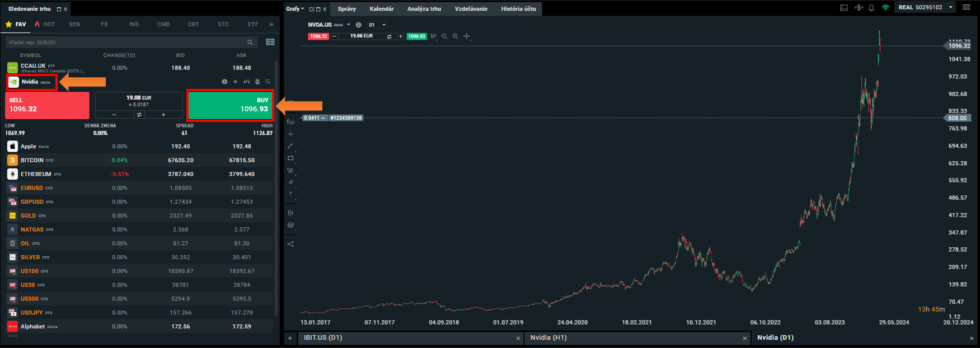
Task: Toggle watchlist grid view layout
Action: click(x=270, y=42)
